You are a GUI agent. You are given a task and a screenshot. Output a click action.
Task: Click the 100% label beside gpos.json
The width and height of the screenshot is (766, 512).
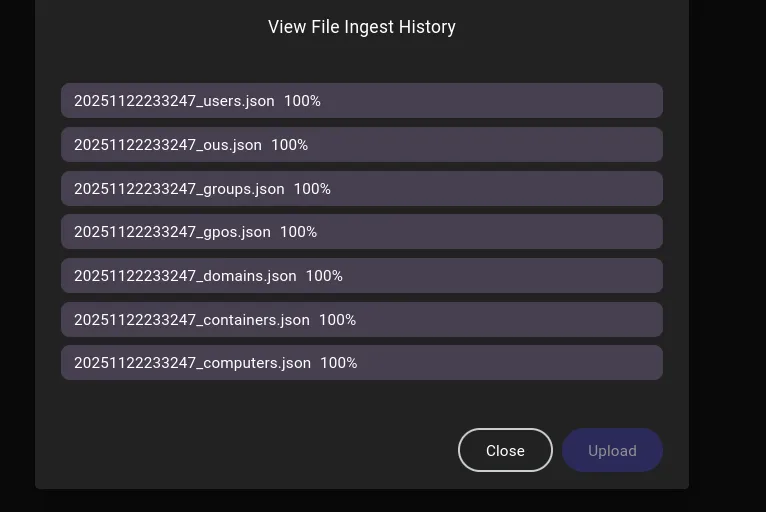pos(298,232)
